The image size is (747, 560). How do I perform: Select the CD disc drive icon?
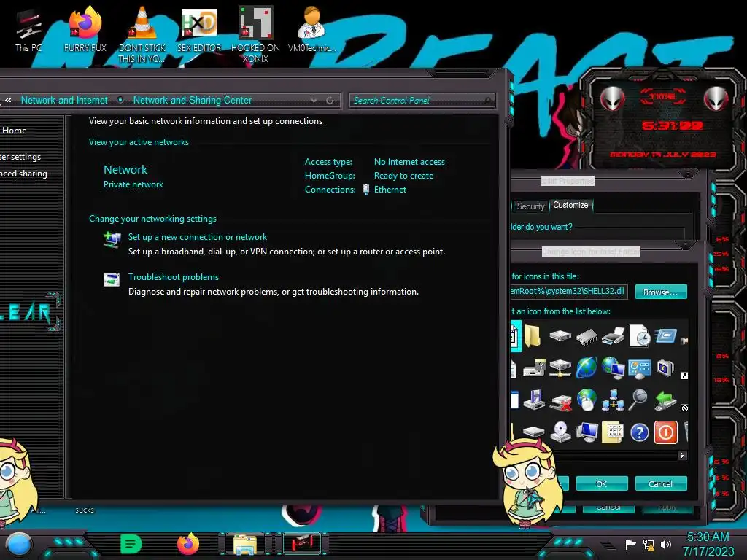click(x=560, y=432)
